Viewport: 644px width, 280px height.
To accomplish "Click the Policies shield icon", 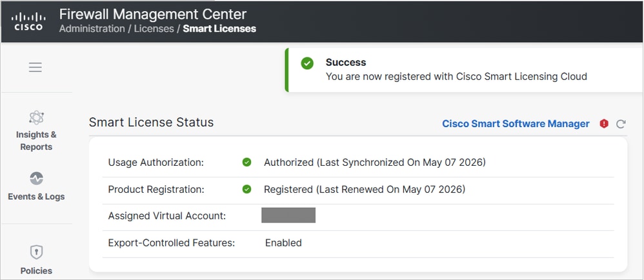I will click(36, 252).
